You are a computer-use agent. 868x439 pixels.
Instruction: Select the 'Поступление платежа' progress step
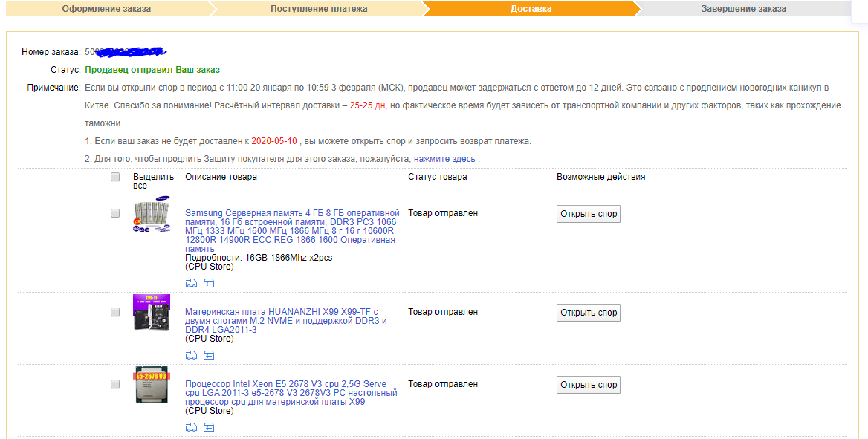point(319,9)
